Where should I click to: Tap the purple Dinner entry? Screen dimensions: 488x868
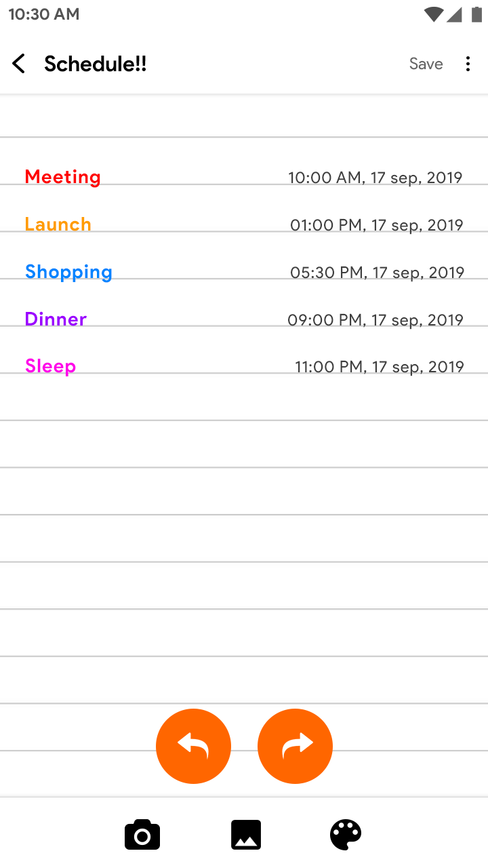pyautogui.click(x=56, y=319)
